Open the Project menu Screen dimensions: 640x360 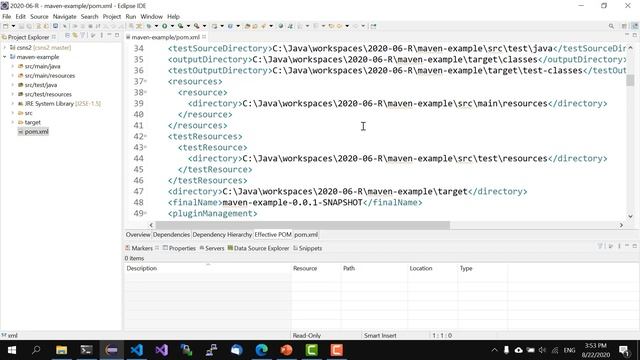coord(111,17)
